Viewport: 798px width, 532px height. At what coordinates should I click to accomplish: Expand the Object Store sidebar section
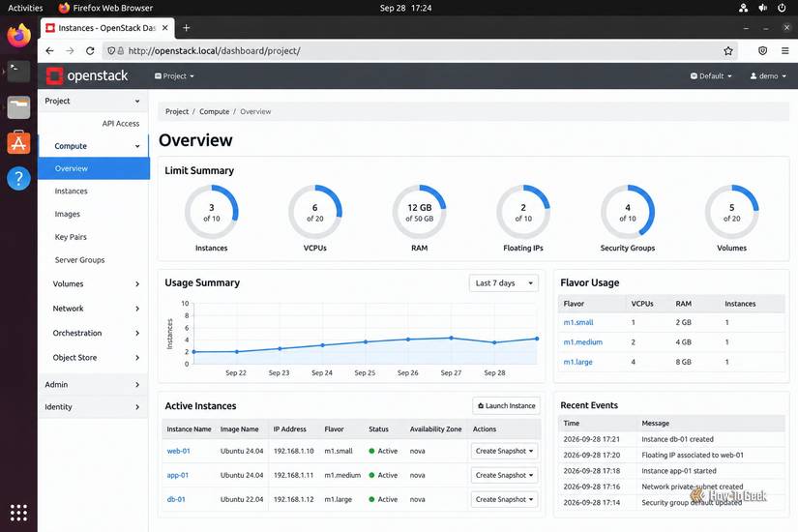point(94,357)
